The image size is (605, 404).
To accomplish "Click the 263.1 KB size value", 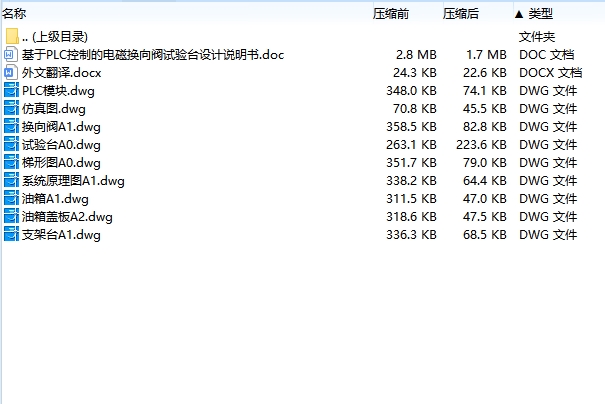I will 411,145.
